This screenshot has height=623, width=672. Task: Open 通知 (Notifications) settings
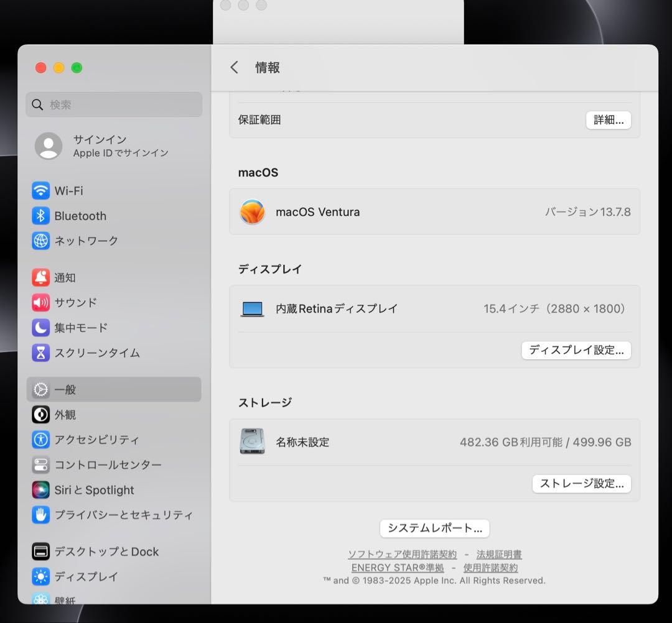click(65, 278)
